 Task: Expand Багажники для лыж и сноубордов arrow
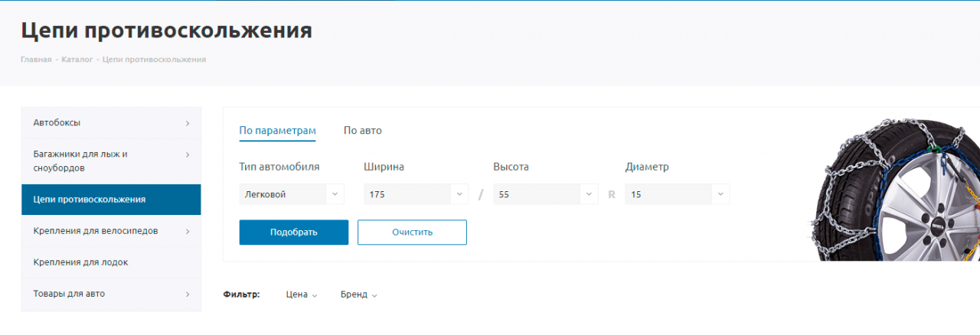188,154
